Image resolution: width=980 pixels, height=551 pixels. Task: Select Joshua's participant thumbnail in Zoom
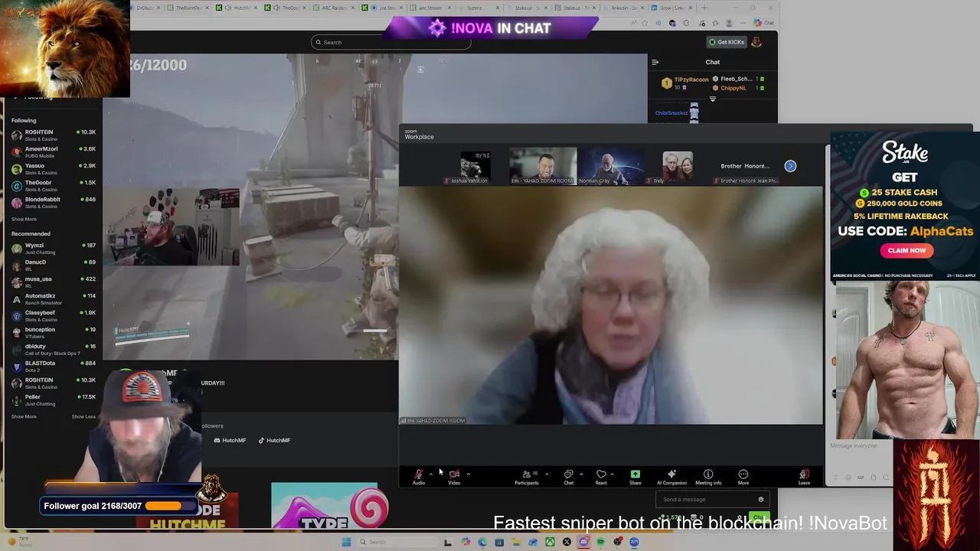475,167
